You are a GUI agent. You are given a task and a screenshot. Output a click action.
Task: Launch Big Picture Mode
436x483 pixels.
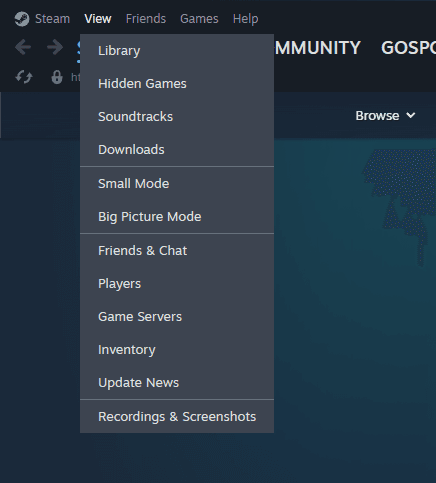pyautogui.click(x=177, y=217)
